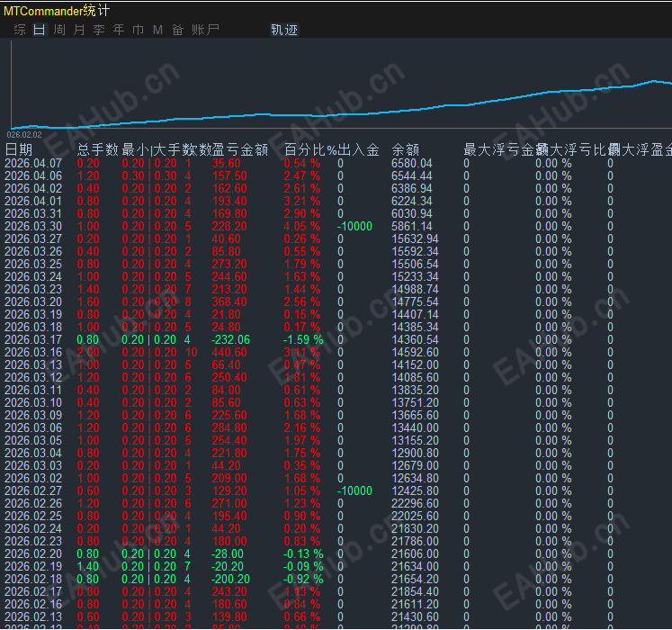Select the 2026.02.13 date row

tap(33, 616)
